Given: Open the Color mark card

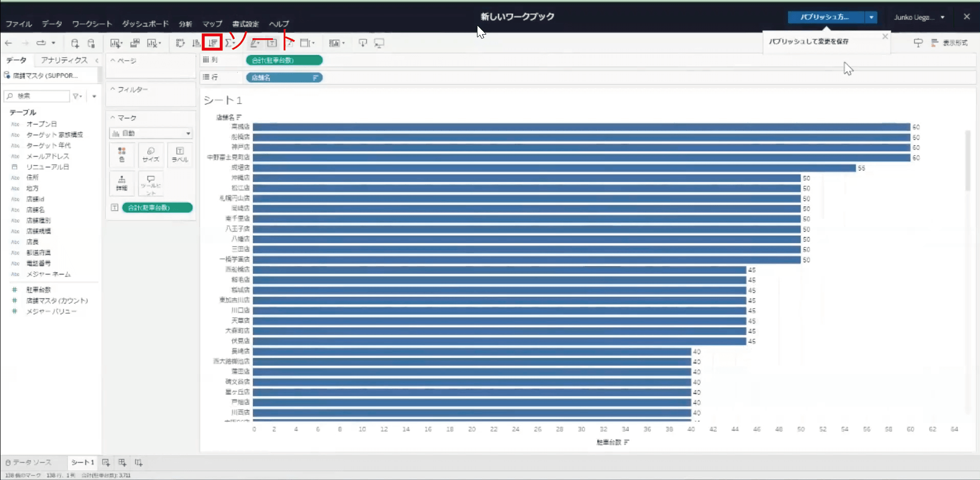Looking at the screenshot, I should (121, 155).
